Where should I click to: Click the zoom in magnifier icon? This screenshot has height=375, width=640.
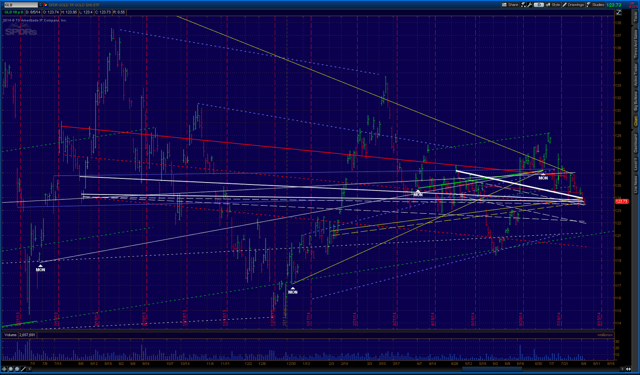11,369
